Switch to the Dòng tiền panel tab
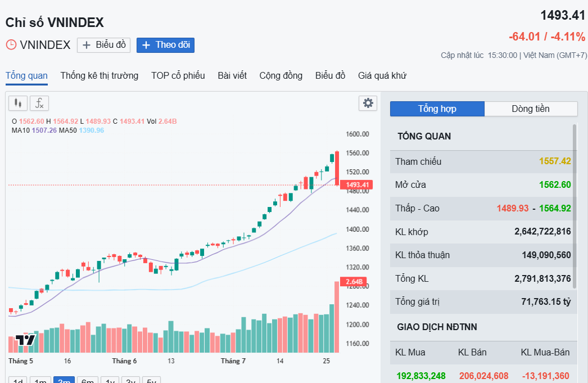The height and width of the screenshot is (383, 588). [531, 109]
